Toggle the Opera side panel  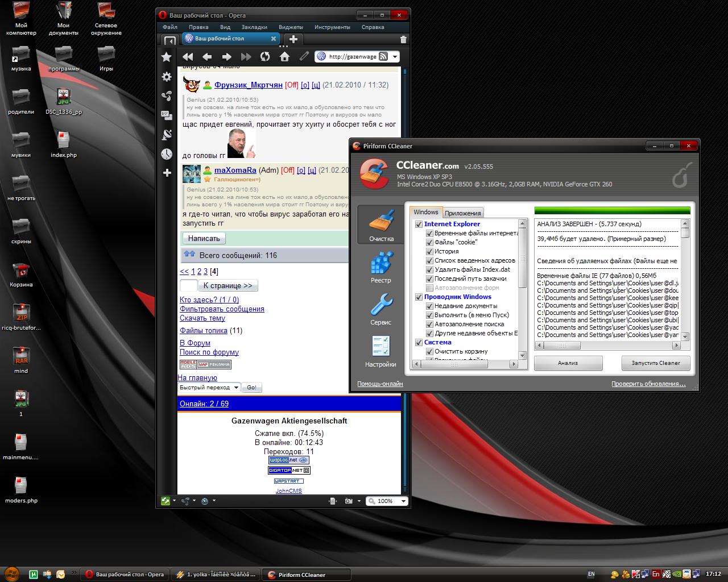169,40
